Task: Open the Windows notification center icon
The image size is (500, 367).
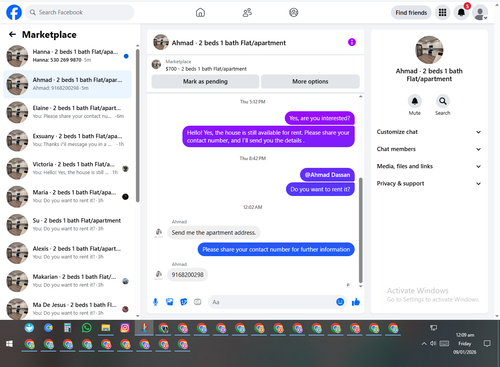Action: (x=487, y=343)
